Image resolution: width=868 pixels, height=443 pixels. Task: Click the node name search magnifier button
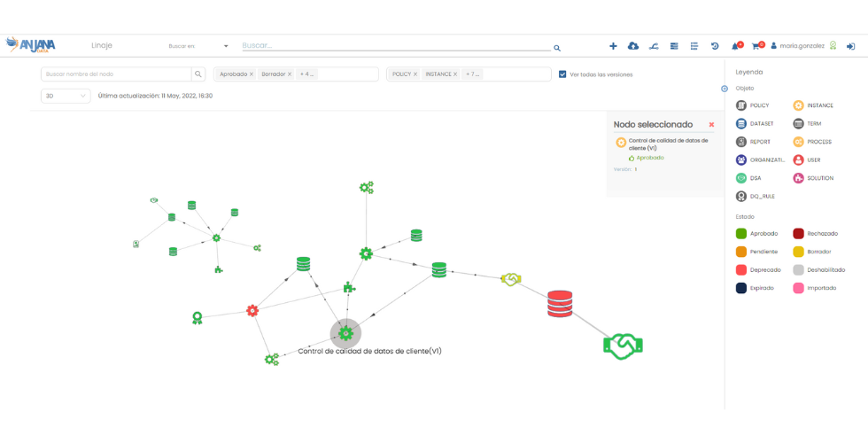click(199, 74)
